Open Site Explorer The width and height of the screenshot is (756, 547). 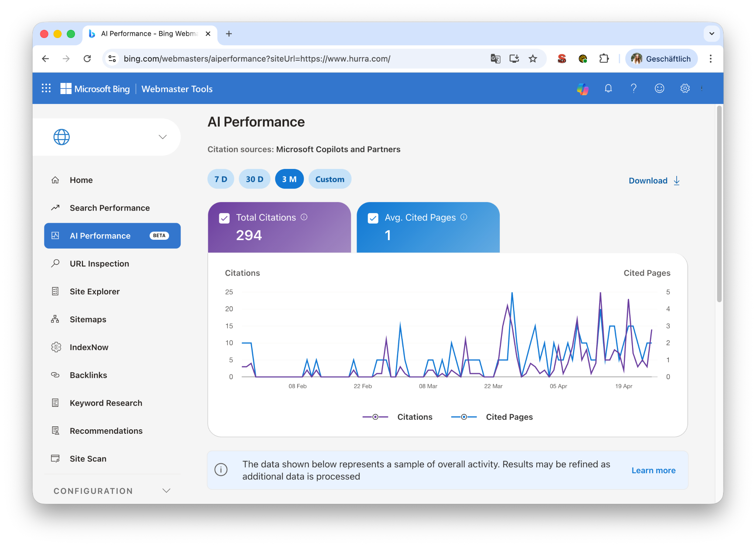pyautogui.click(x=94, y=291)
